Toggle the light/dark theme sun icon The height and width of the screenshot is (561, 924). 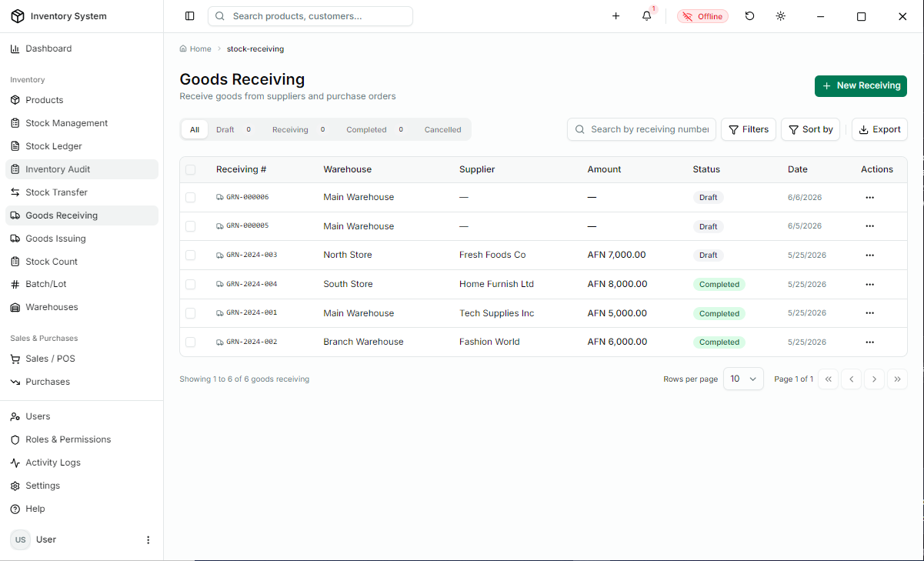point(781,16)
